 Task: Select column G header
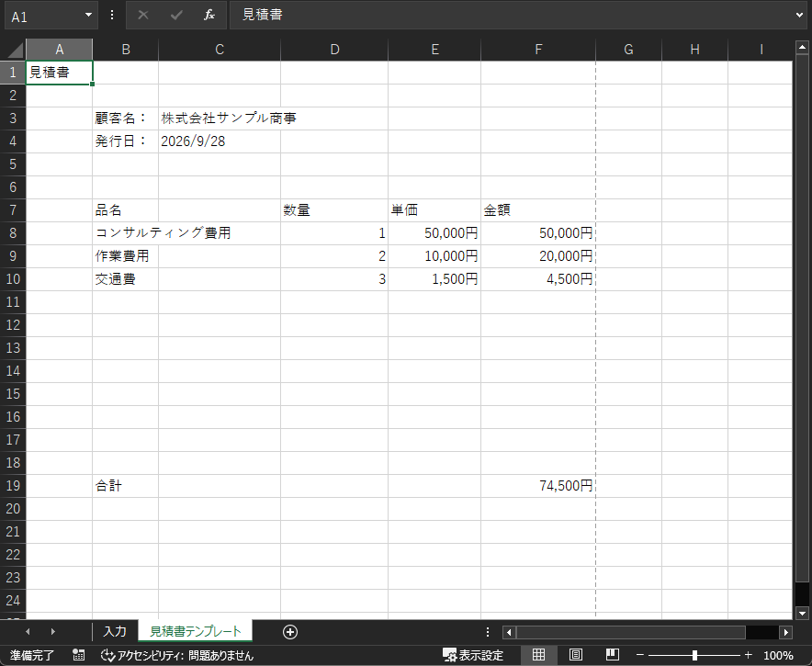[628, 50]
